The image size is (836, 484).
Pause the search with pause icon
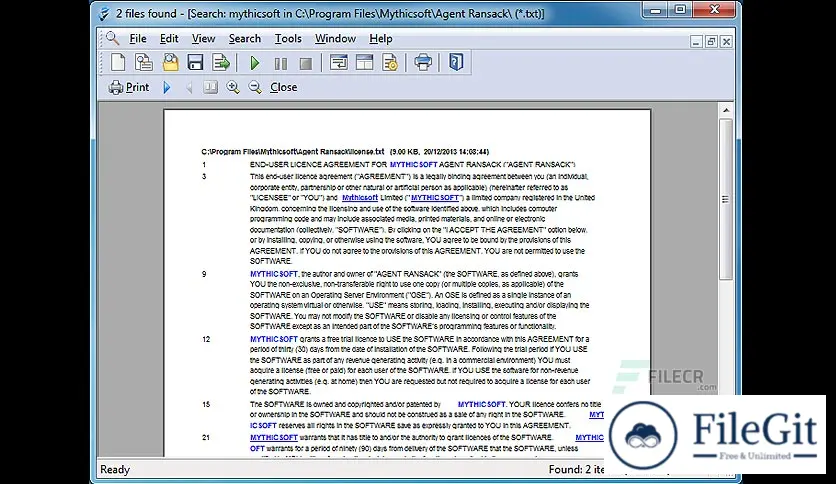(x=280, y=63)
